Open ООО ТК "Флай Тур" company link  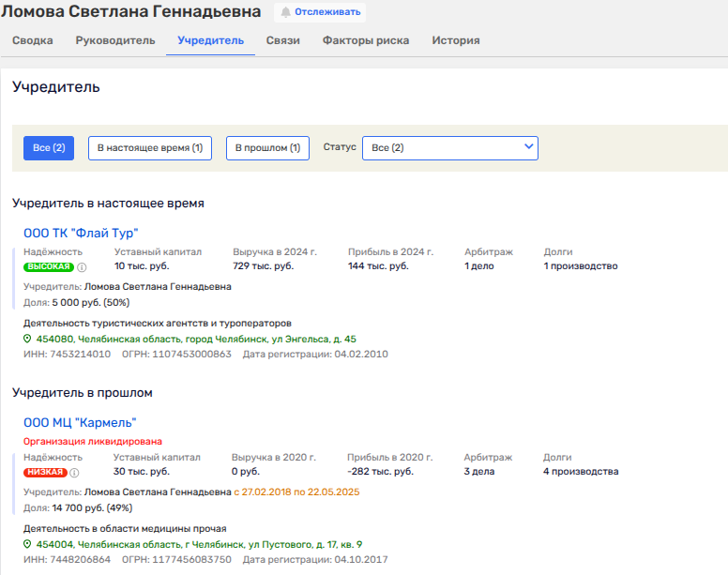(x=81, y=233)
